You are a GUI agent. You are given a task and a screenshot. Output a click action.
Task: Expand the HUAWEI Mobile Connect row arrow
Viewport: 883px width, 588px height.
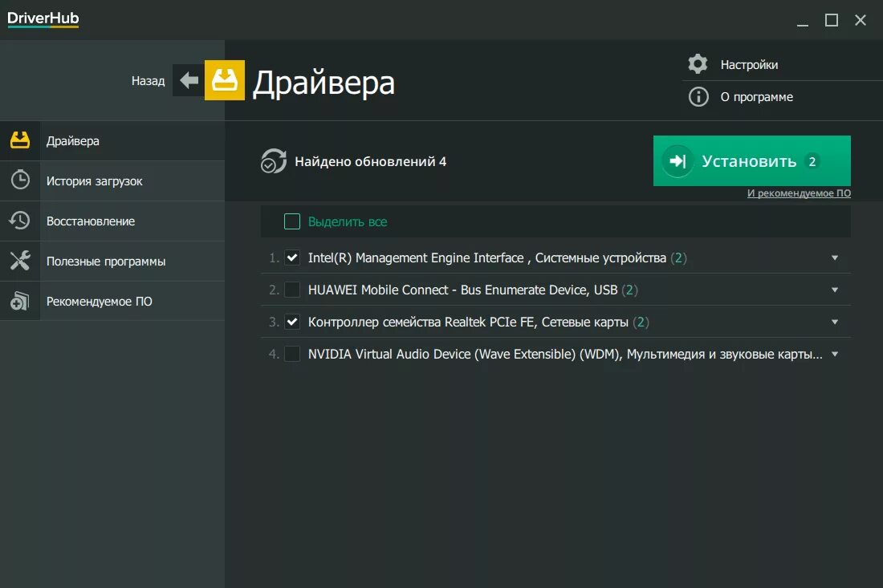835,290
